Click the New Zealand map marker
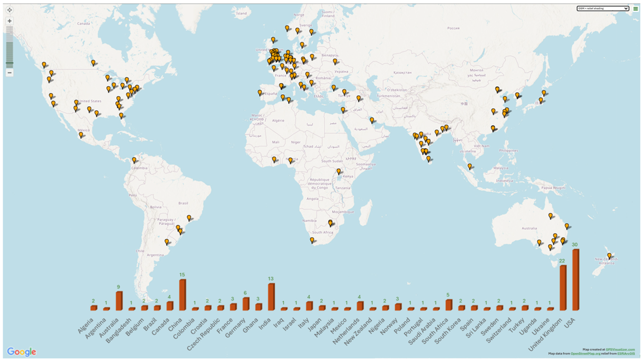This screenshot has width=644, height=362. 609,255
